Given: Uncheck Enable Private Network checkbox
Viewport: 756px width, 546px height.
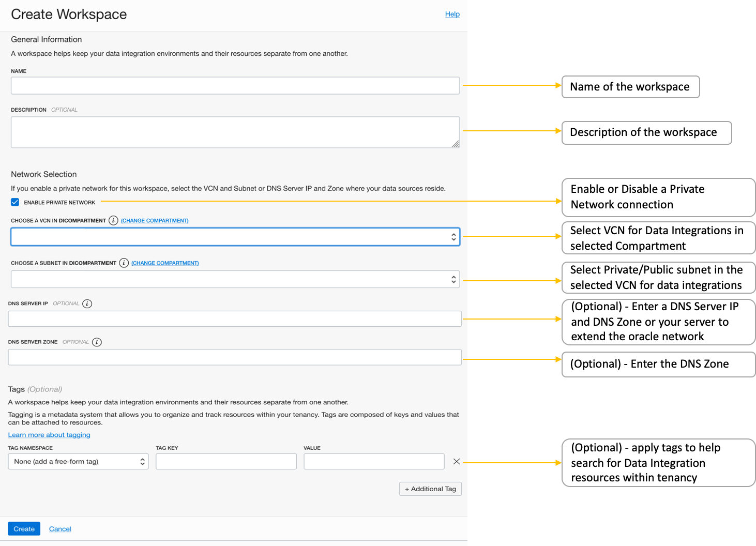Looking at the screenshot, I should pos(15,202).
